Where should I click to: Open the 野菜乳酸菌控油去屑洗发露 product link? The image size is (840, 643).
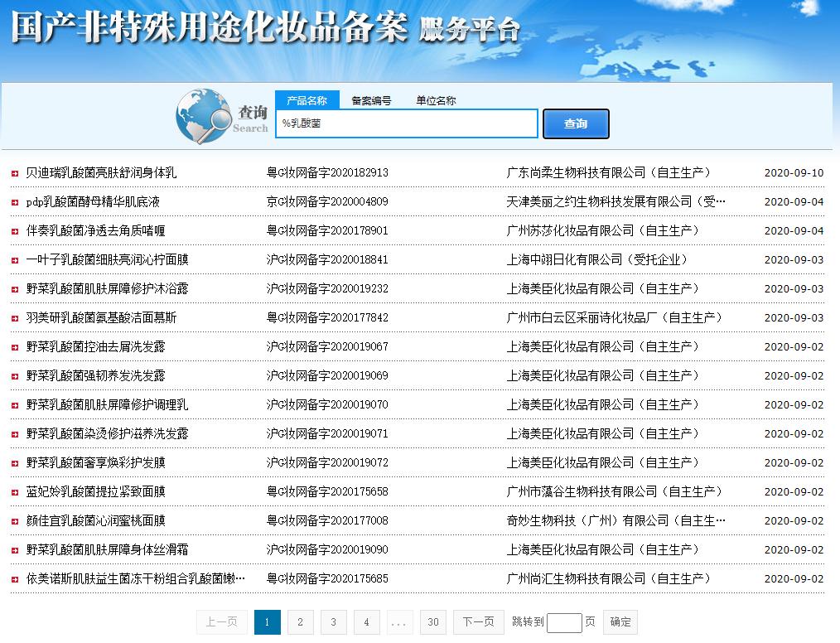(95, 347)
